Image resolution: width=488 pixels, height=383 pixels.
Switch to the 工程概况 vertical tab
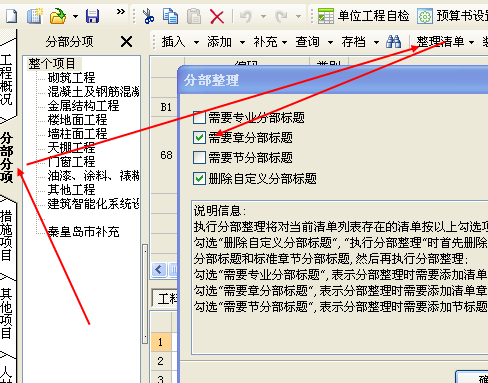7,79
